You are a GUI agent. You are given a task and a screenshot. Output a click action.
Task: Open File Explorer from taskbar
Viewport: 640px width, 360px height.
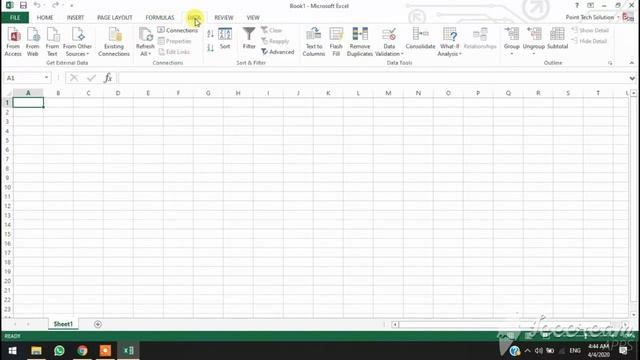[x=36, y=351]
